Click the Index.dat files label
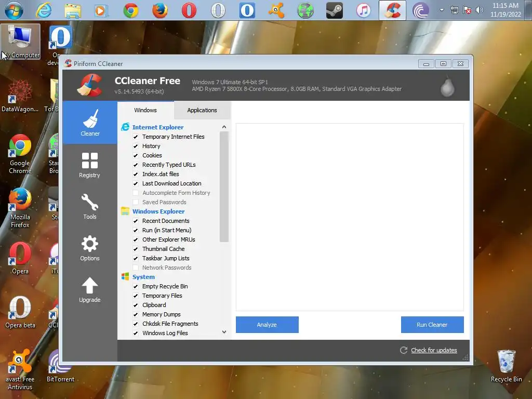Screen dimensions: 532x399 point(161,174)
